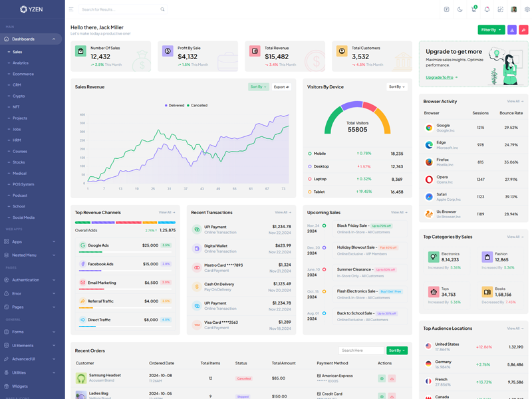Open the Filter By dropdown
This screenshot has height=399, width=532.
(491, 30)
